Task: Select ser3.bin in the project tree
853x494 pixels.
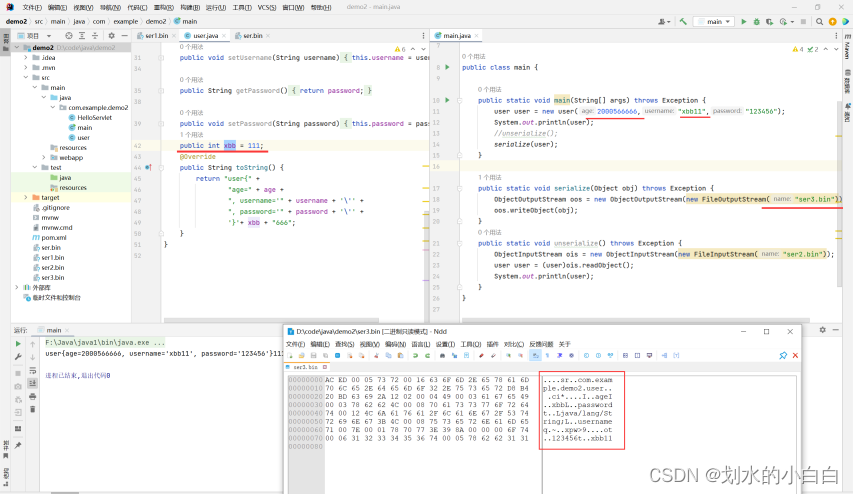Action: tap(52, 277)
